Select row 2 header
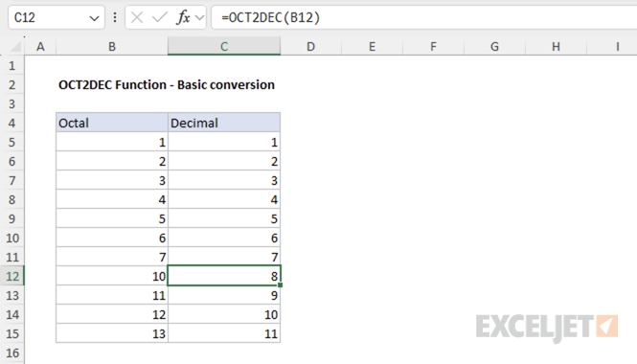Screen dimensions: 637x364 (x=12, y=84)
